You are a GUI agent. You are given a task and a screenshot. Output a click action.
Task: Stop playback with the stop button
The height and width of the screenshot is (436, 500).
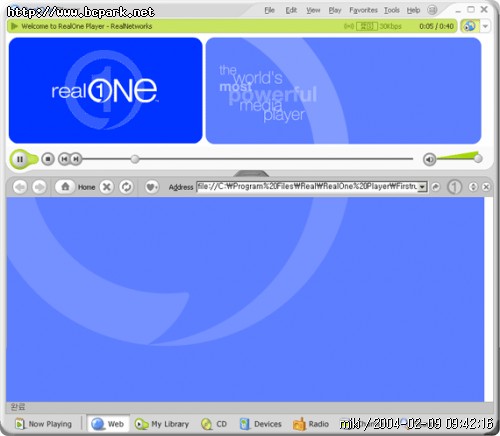coord(48,159)
